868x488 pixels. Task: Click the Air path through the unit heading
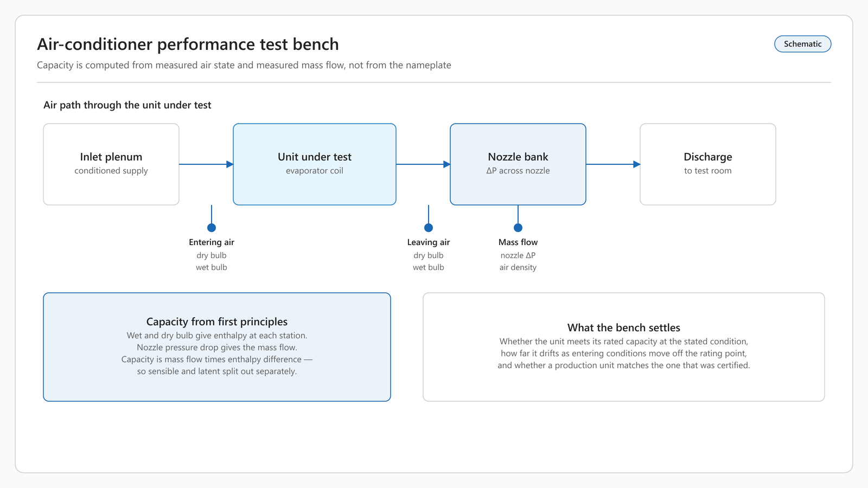127,105
